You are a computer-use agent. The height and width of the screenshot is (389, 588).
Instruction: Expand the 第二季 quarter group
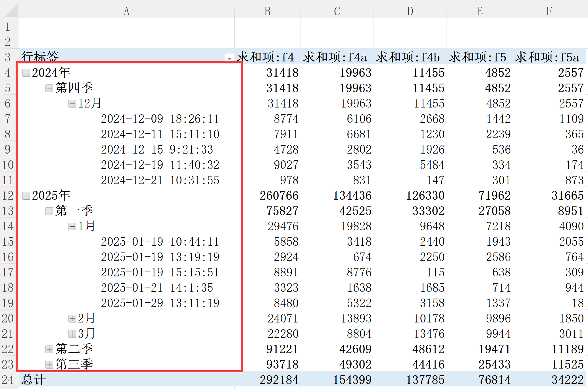click(x=49, y=349)
